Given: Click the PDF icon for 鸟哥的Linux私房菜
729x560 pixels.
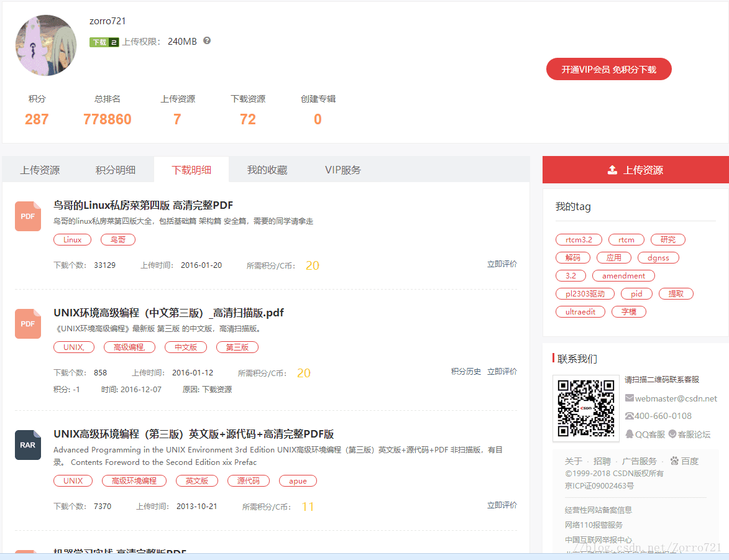Looking at the screenshot, I should point(28,216).
